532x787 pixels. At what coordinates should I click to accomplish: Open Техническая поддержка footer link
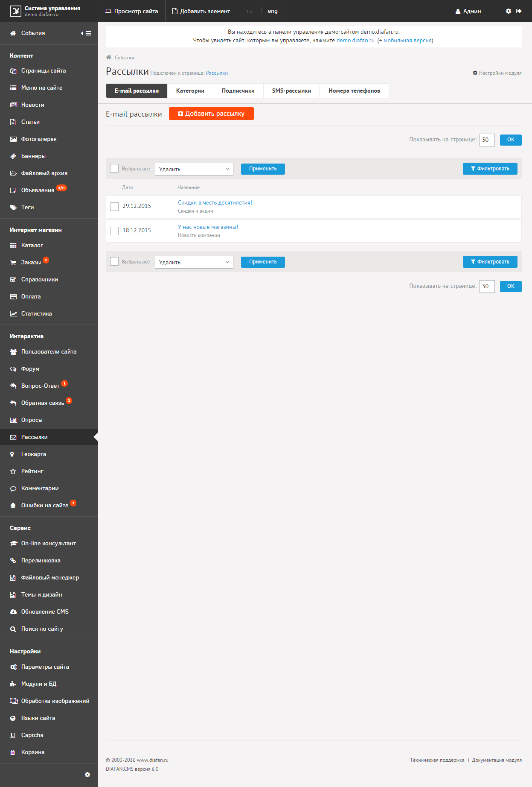pos(437,760)
